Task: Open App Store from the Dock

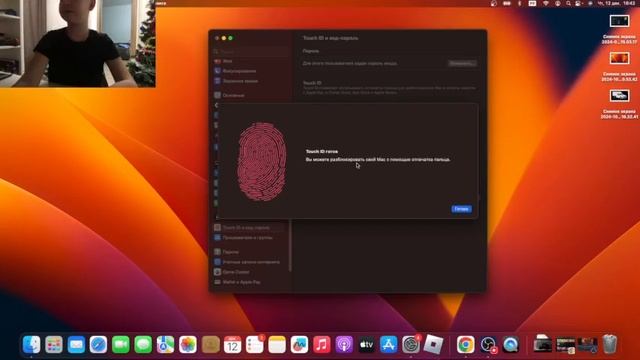Action: point(389,344)
